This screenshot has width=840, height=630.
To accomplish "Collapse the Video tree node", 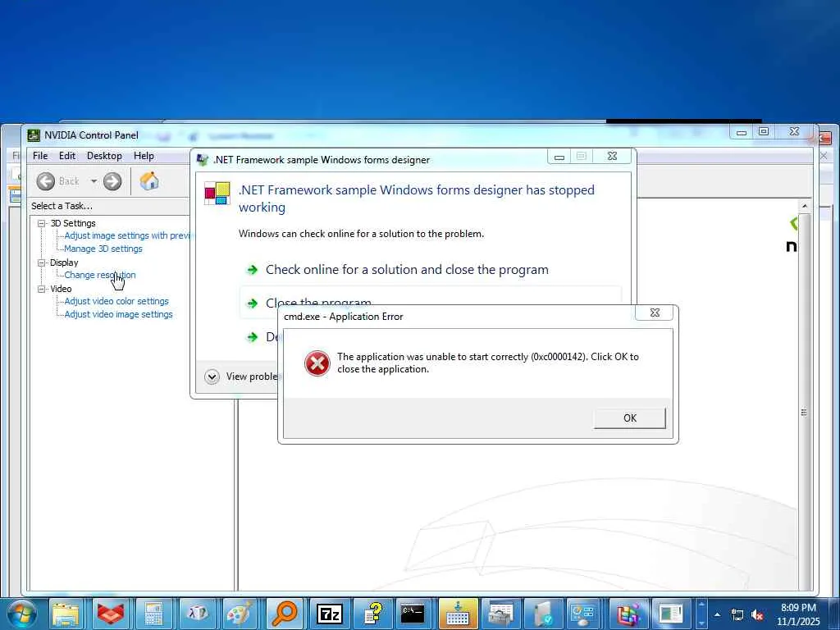I will point(41,289).
